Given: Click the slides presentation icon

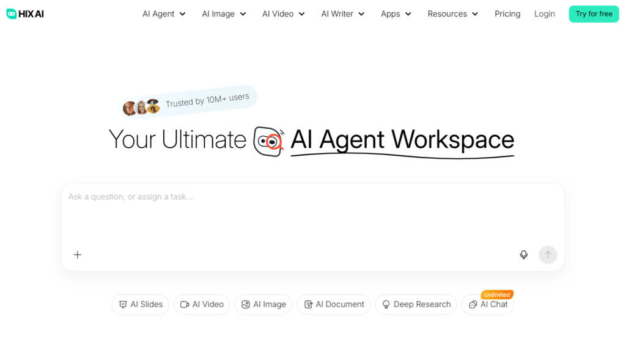Looking at the screenshot, I should [x=123, y=305].
